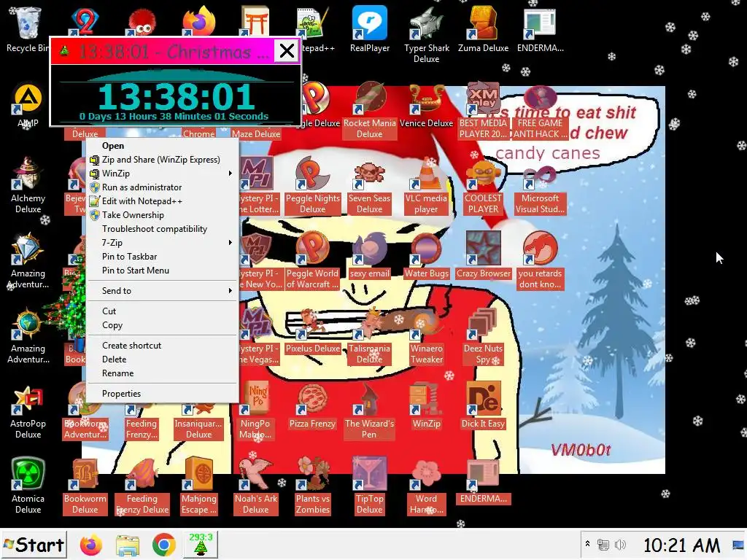
Task: Open the Winaero Tweaker shortcut
Action: pos(426,335)
